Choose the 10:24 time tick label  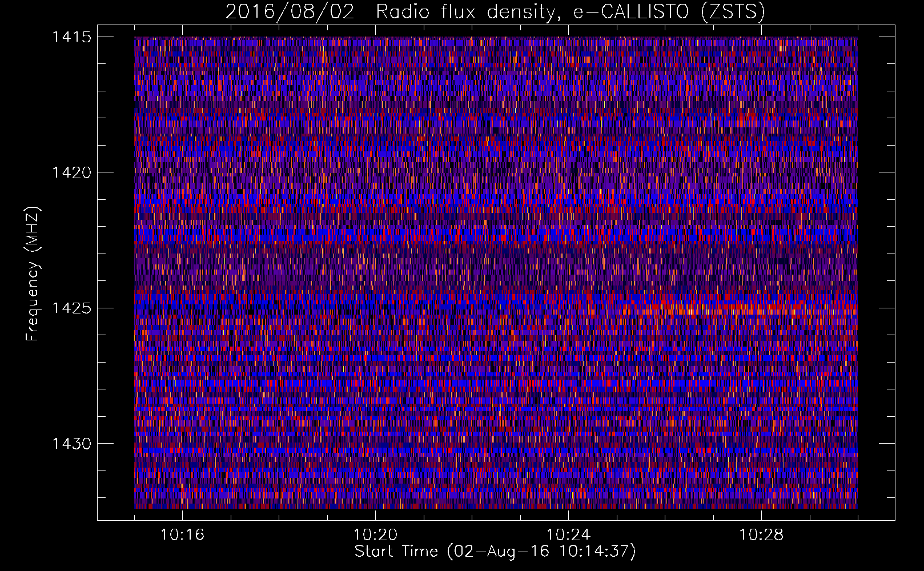568,535
